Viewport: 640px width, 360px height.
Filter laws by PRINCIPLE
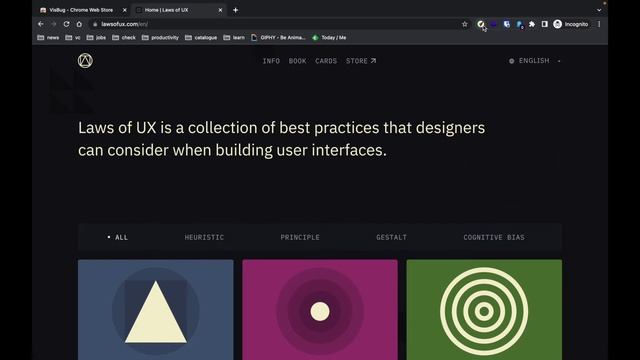pos(300,237)
